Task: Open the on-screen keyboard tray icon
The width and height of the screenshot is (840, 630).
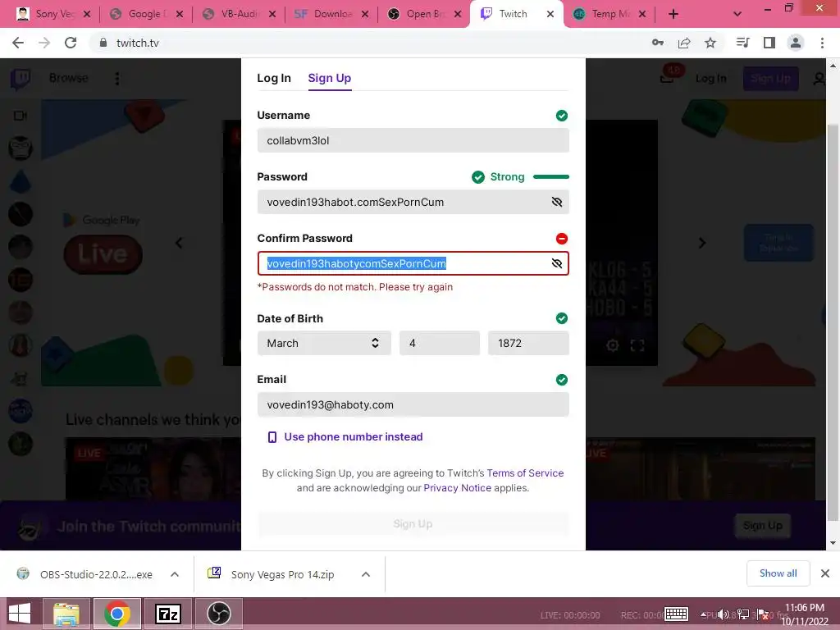Action: coord(676,614)
